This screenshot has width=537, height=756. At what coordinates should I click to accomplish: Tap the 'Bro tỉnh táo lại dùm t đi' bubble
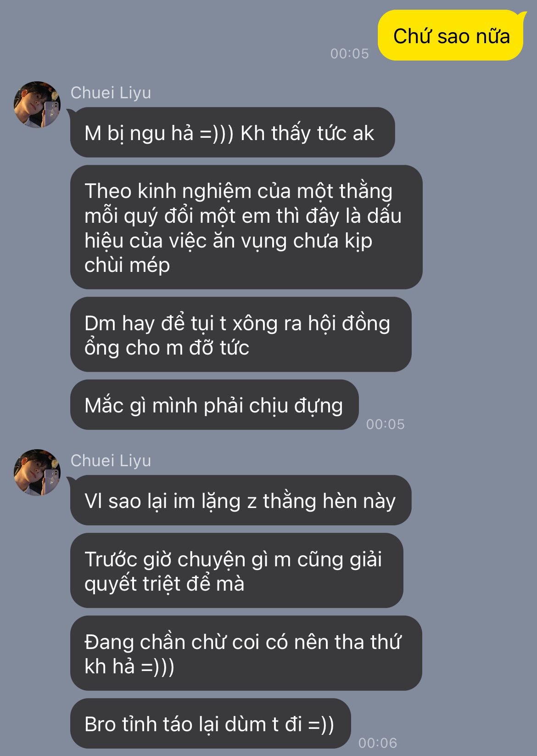click(210, 724)
